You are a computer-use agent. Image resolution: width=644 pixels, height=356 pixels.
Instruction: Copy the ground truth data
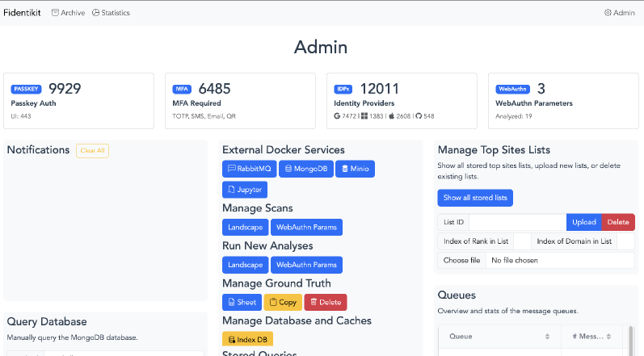pos(283,302)
